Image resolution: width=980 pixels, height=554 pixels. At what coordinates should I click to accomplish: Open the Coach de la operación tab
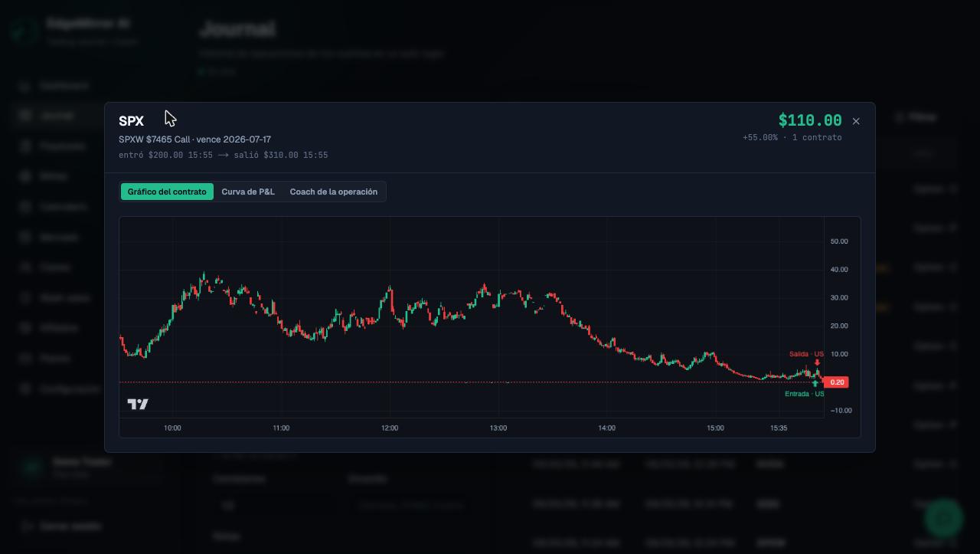[333, 192]
